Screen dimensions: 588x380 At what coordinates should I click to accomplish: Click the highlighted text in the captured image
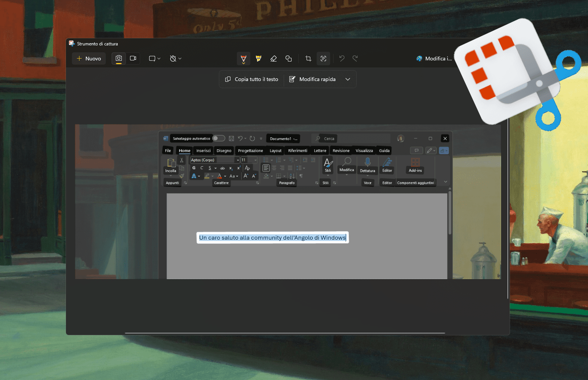(x=272, y=237)
